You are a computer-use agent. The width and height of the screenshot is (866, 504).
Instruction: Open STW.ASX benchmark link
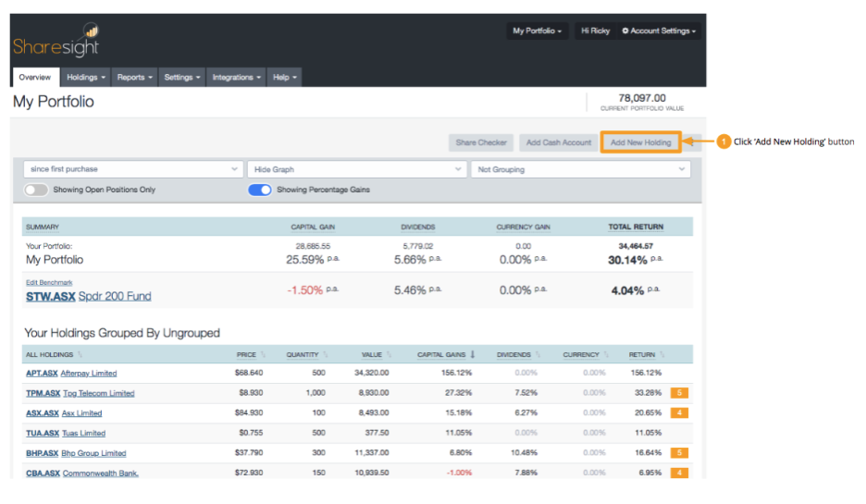tap(50, 297)
